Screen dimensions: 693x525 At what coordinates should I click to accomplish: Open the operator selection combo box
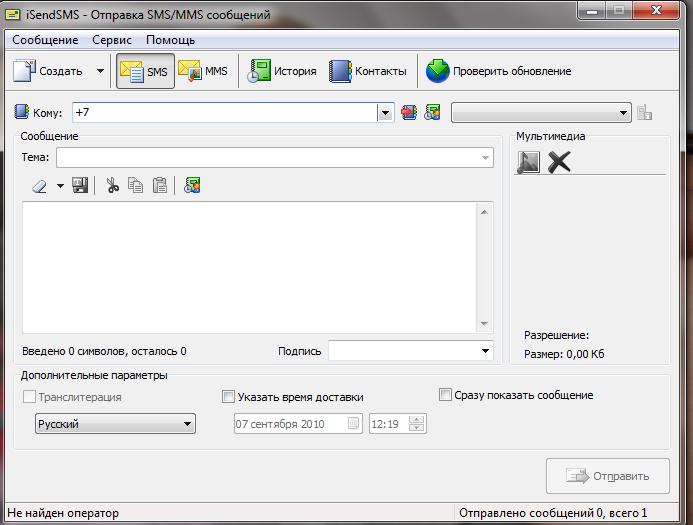click(x=541, y=113)
